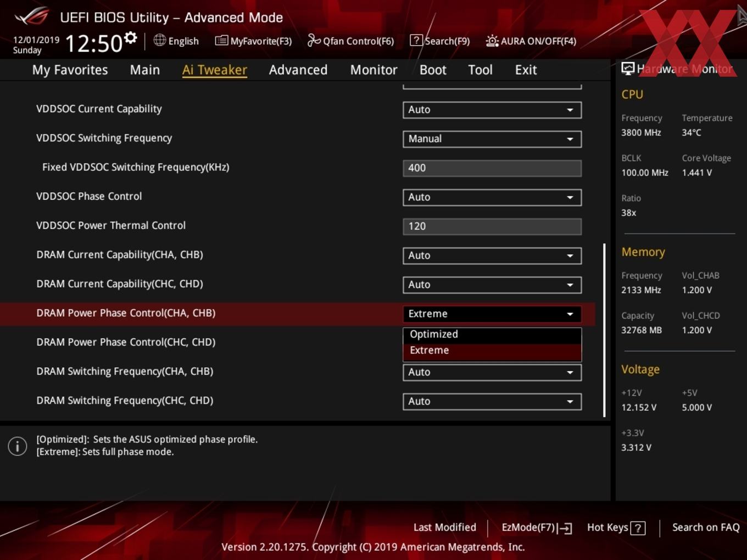Open the Exit tab
Image resolution: width=747 pixels, height=560 pixels.
[x=526, y=70]
